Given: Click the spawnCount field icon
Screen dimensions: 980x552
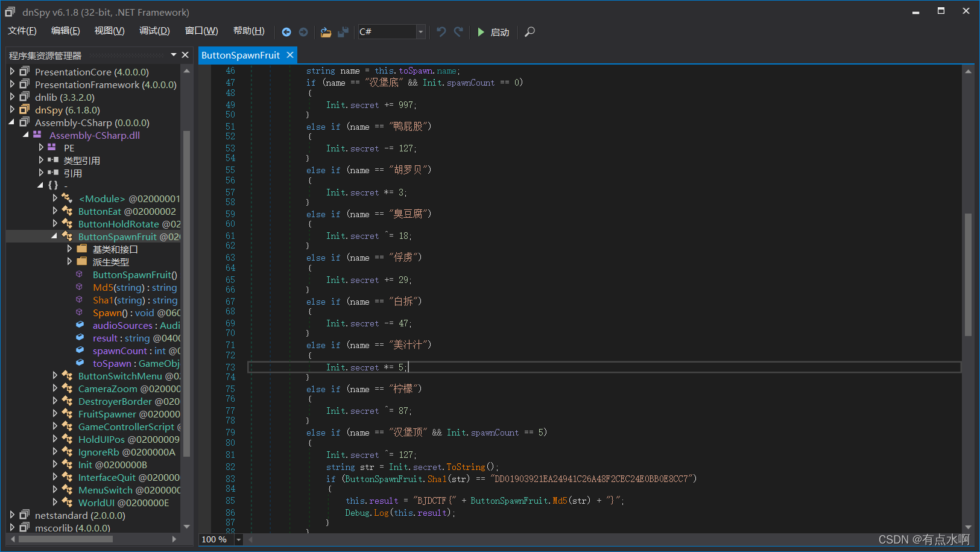Looking at the screenshot, I should [80, 350].
